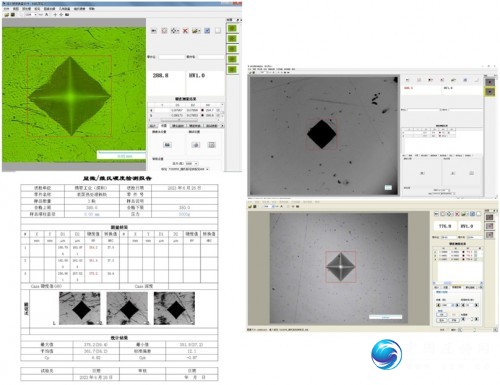Click the save disk icon in green window toolbar
The width and height of the screenshot is (500, 385).
pyautogui.click(x=13, y=15)
